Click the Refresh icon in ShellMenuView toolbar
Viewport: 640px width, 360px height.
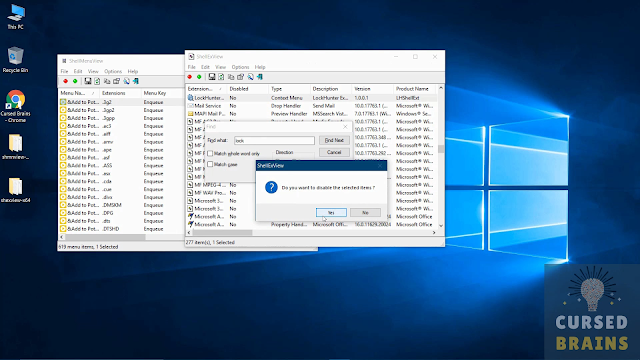(x=97, y=81)
